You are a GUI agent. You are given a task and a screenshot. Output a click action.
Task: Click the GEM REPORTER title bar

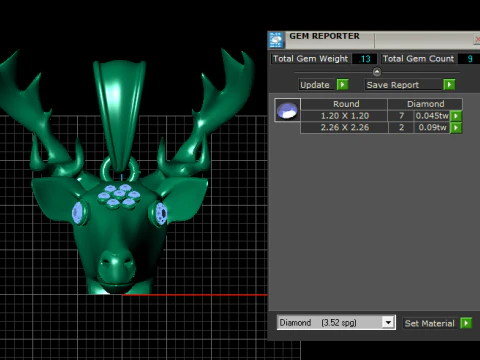(373, 40)
